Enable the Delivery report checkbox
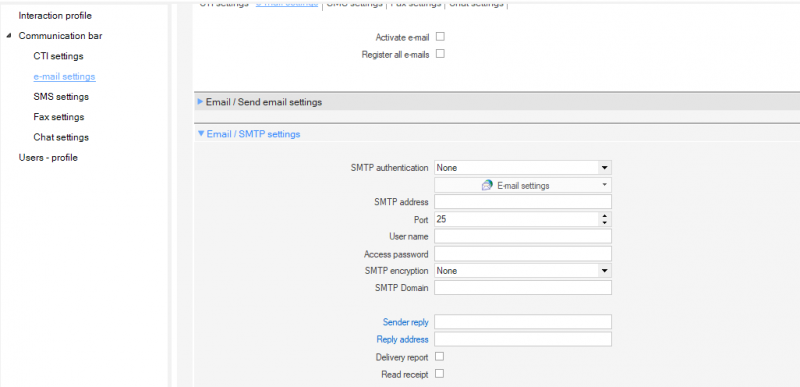This screenshot has width=800, height=387. click(439, 356)
